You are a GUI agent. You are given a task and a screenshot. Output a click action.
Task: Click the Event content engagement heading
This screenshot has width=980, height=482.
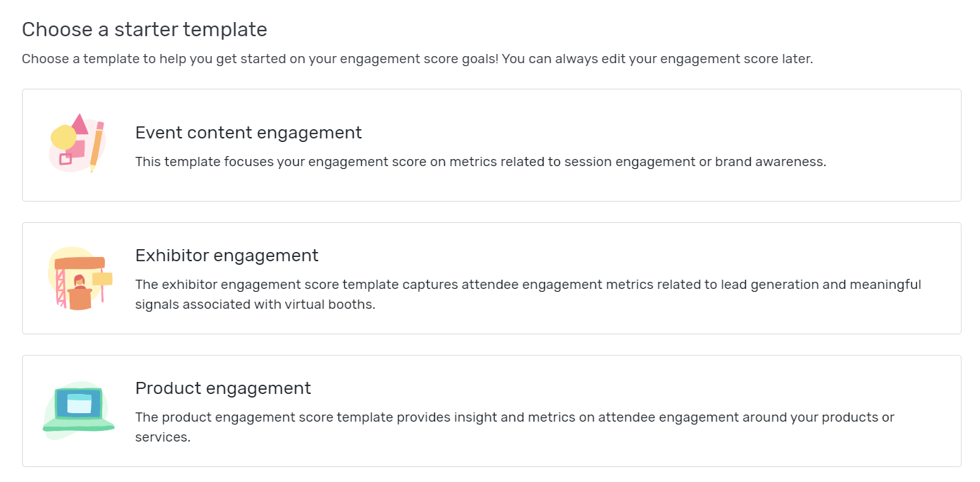coord(248,133)
